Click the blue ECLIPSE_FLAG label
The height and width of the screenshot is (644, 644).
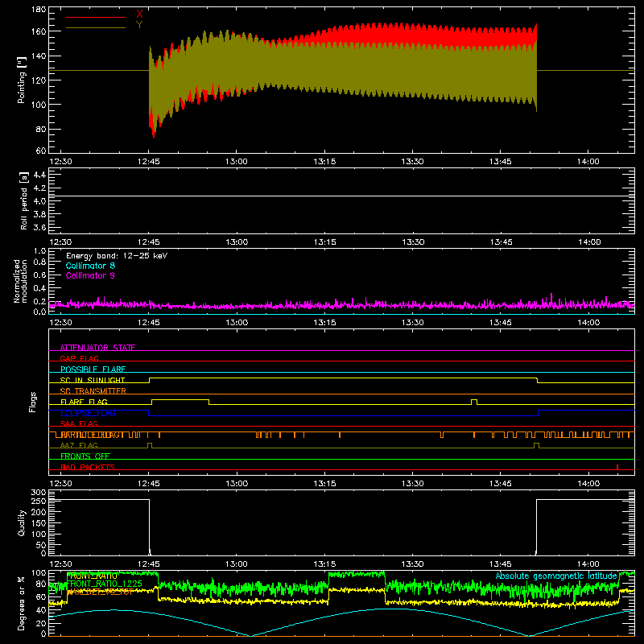[88, 413]
